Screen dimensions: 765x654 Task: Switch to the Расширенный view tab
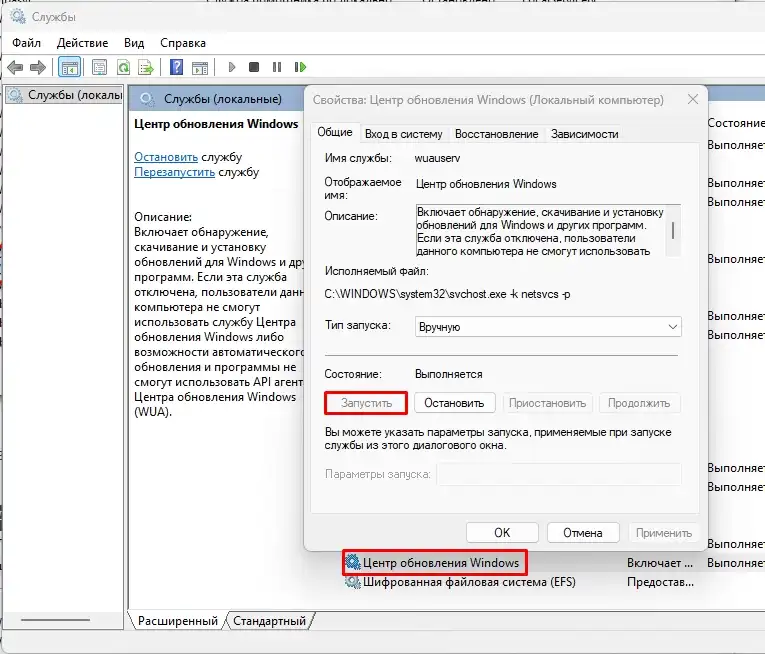coord(178,620)
